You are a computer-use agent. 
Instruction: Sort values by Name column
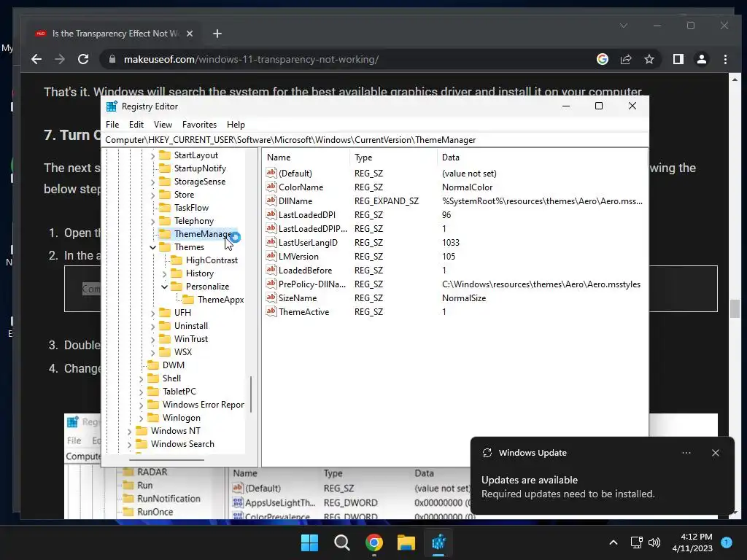306,157
